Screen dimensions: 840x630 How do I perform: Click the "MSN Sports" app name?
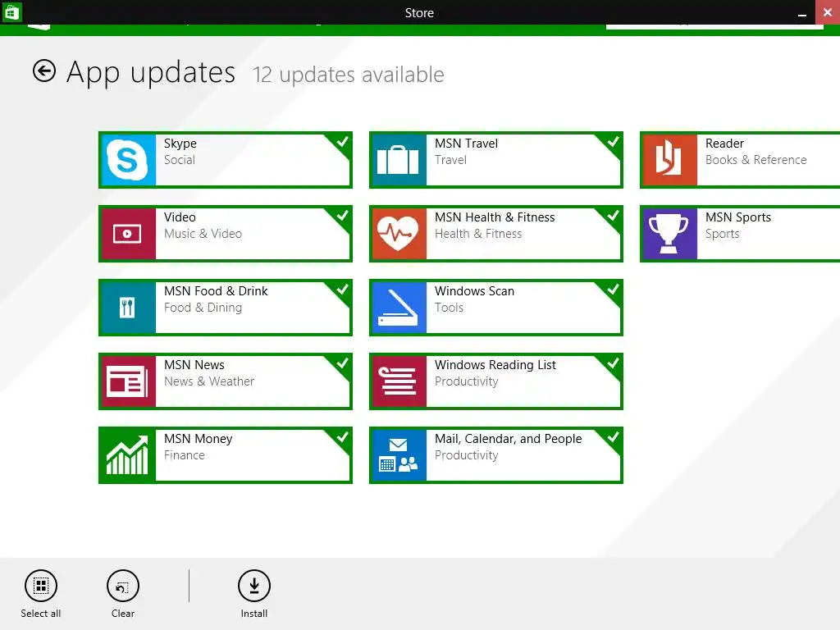737,217
